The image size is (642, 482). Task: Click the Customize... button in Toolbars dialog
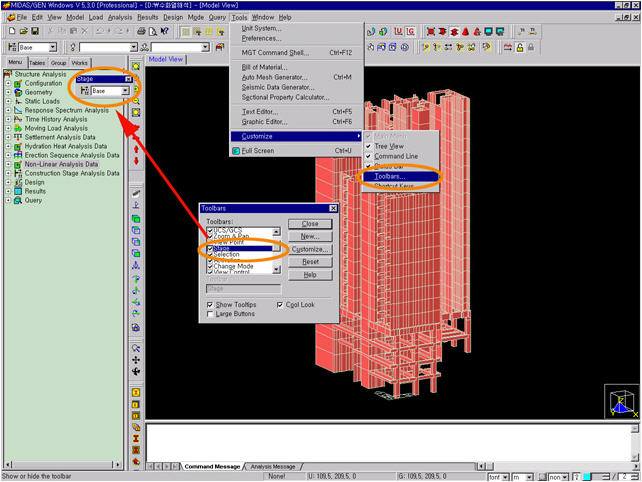(310, 249)
